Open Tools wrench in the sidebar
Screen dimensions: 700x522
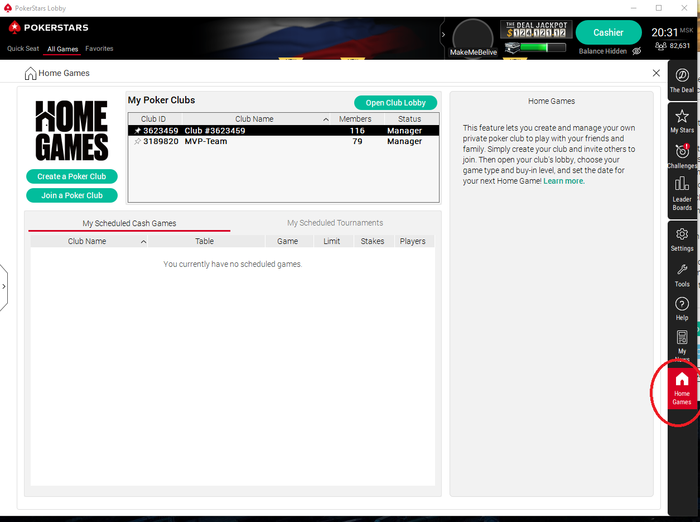point(682,276)
